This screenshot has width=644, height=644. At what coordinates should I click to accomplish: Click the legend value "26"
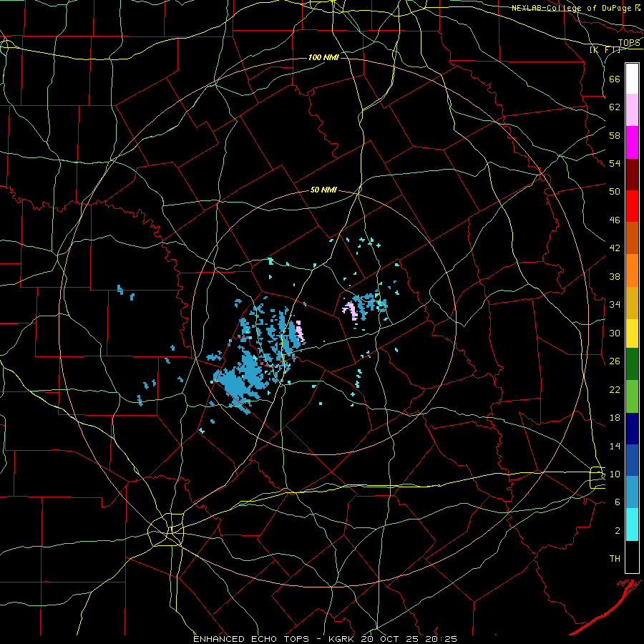tap(615, 361)
